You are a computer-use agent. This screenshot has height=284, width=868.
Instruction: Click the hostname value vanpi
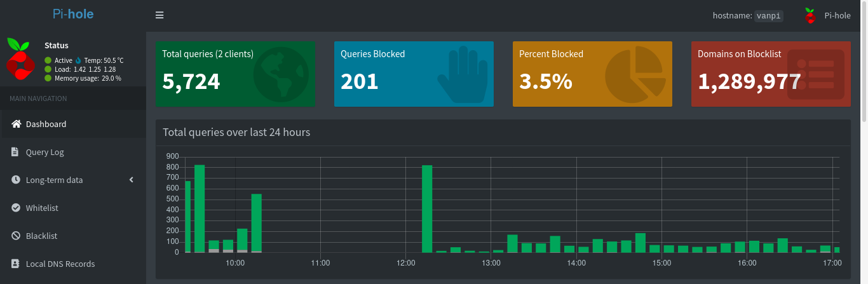(769, 16)
